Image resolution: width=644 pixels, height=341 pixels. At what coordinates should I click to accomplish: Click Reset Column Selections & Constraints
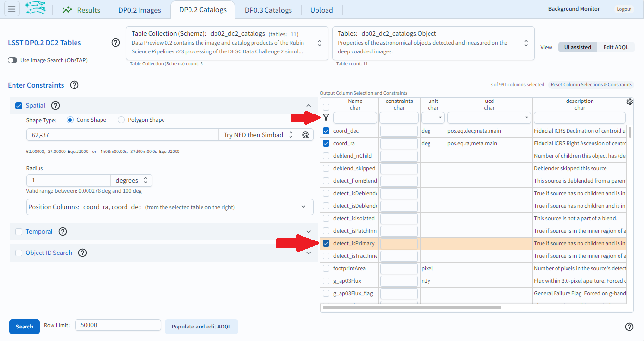point(591,84)
